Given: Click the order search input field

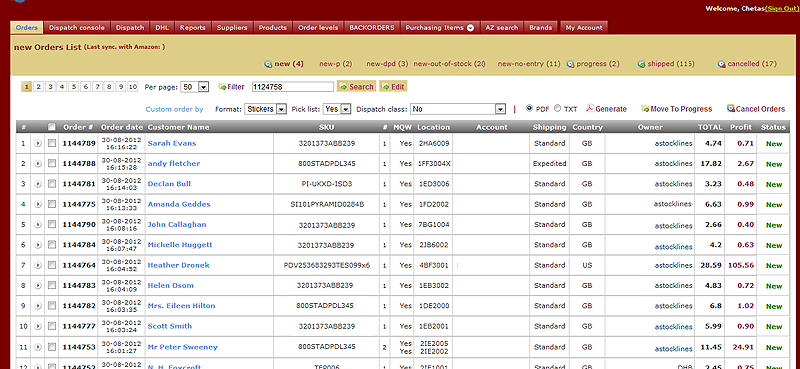Looking at the screenshot, I should point(293,87).
